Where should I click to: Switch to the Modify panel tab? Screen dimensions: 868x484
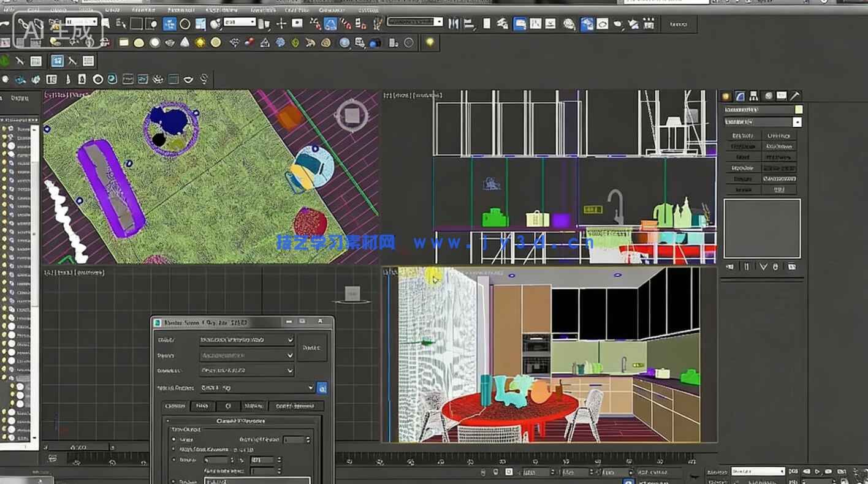pyautogui.click(x=740, y=96)
